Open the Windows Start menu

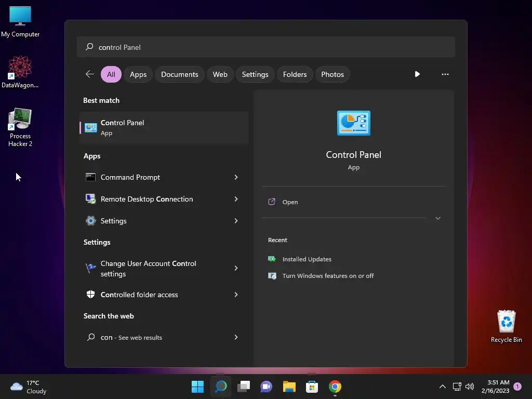197,387
